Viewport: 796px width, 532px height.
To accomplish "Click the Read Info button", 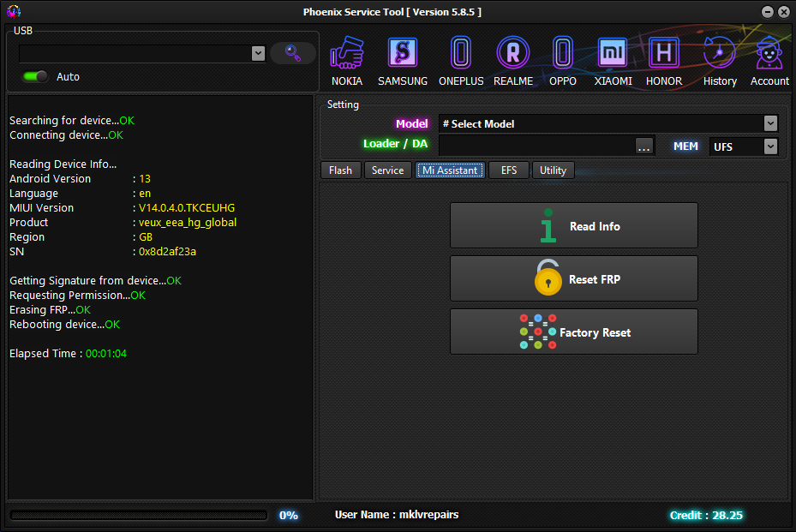I will tap(573, 226).
